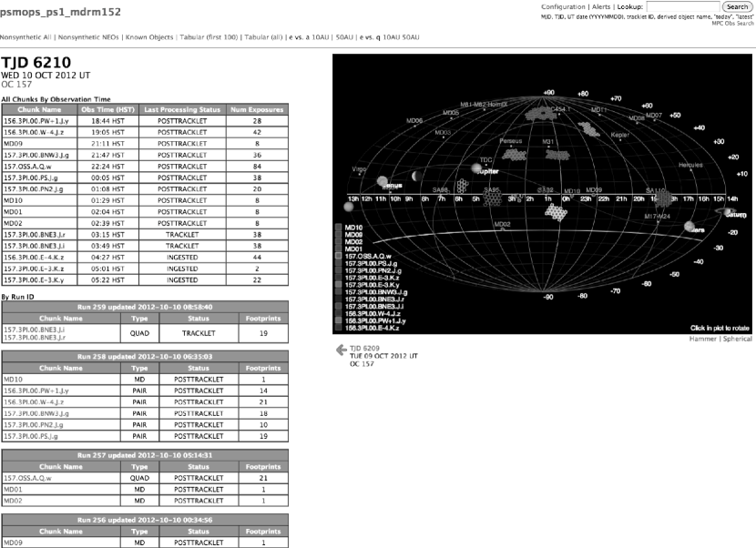Screen dimensions: 756x548
Task: Click the Saturn planet icon on the sky map
Action: tap(725, 211)
